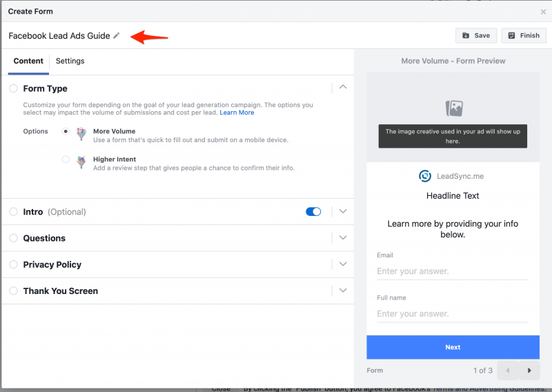Close the Create Form dialog
Image resolution: width=552 pixels, height=392 pixels.
click(x=543, y=12)
